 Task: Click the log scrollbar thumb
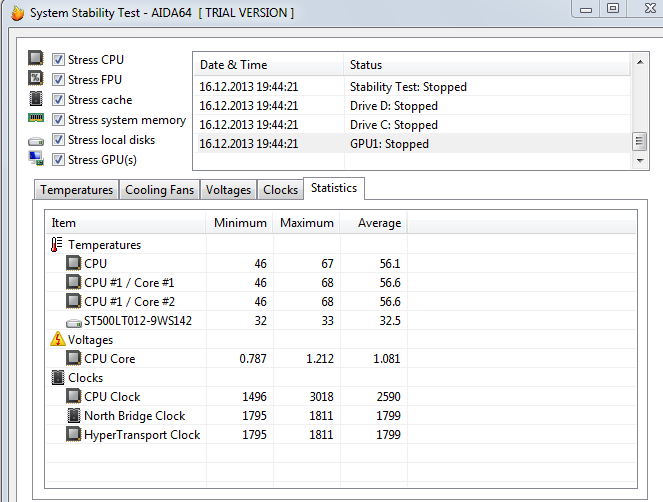coord(639,141)
